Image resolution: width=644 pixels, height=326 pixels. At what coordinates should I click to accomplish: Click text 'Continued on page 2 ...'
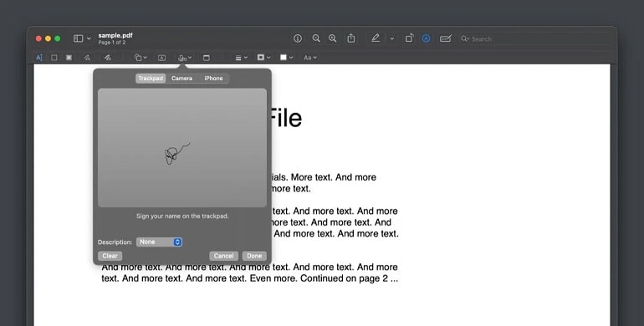[349, 278]
